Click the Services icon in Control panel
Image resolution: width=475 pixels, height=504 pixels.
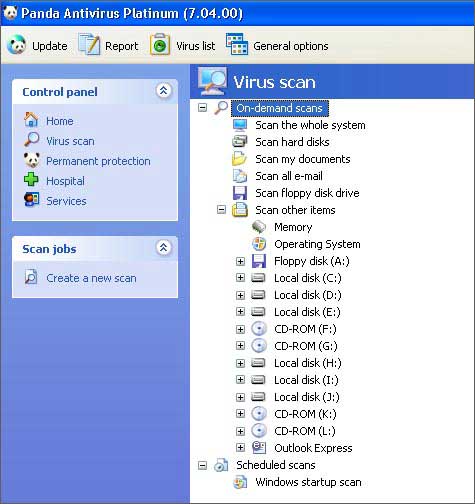pos(32,200)
